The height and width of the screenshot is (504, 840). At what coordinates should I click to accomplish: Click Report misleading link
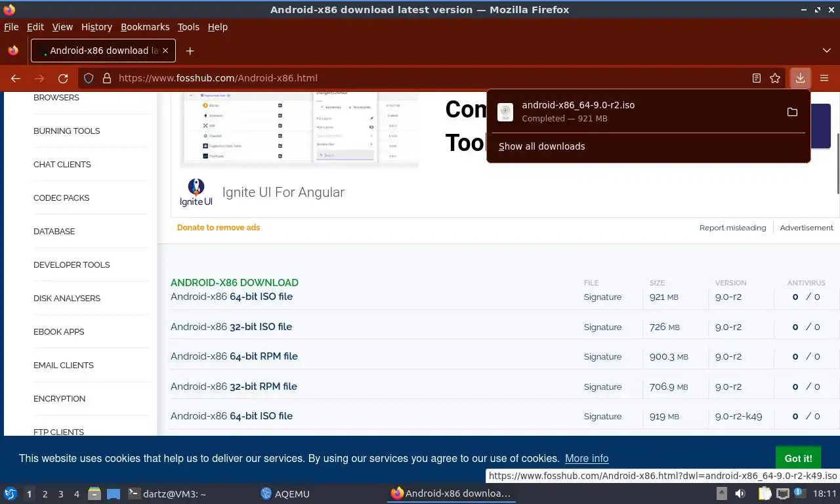(732, 228)
